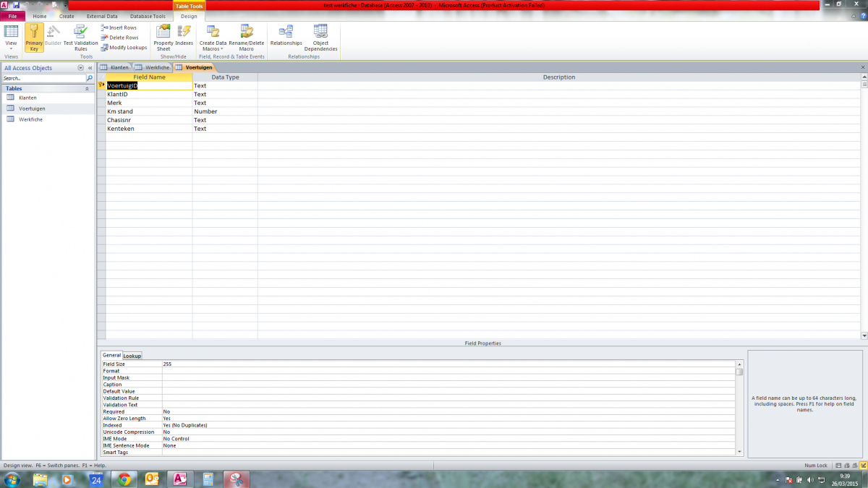The width and height of the screenshot is (868, 488).
Task: Click the View button icon in ribbon
Action: 11,31
